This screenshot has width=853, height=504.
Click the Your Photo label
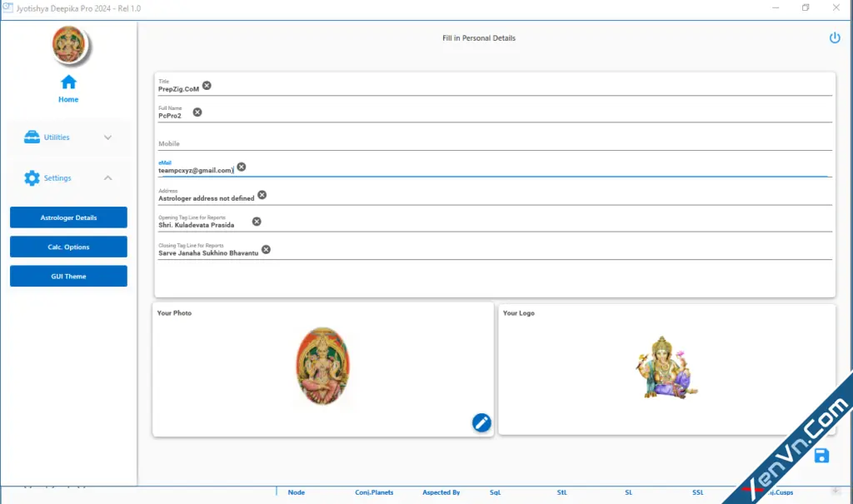(x=174, y=313)
